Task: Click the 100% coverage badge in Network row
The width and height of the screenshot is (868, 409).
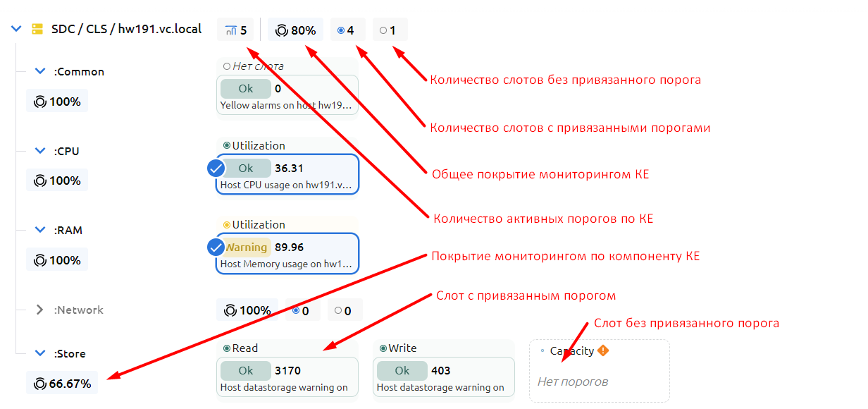Action: pos(247,310)
